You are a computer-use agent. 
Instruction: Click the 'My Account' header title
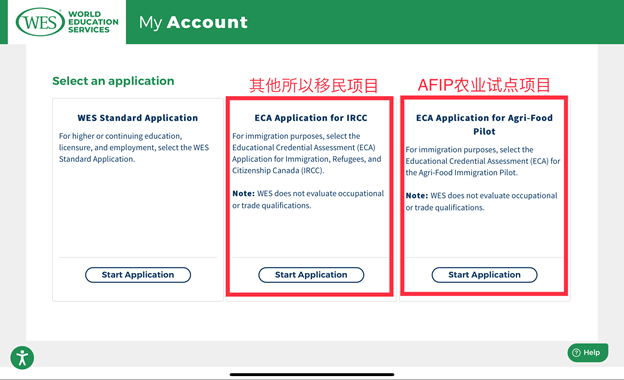tap(193, 22)
